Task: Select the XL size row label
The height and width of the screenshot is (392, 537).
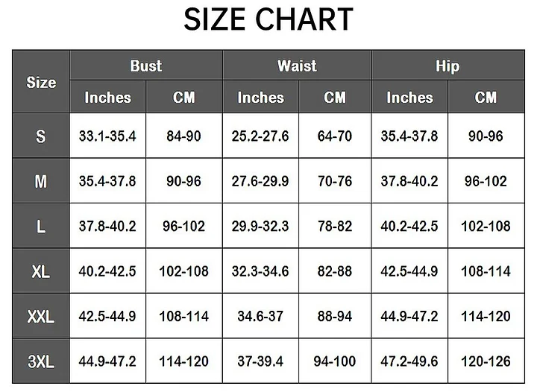Action: [x=41, y=271]
